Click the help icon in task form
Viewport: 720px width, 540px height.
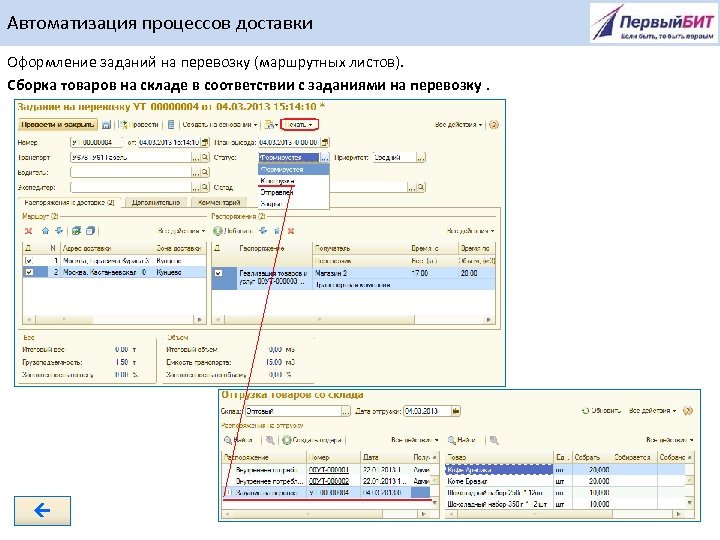click(x=494, y=124)
